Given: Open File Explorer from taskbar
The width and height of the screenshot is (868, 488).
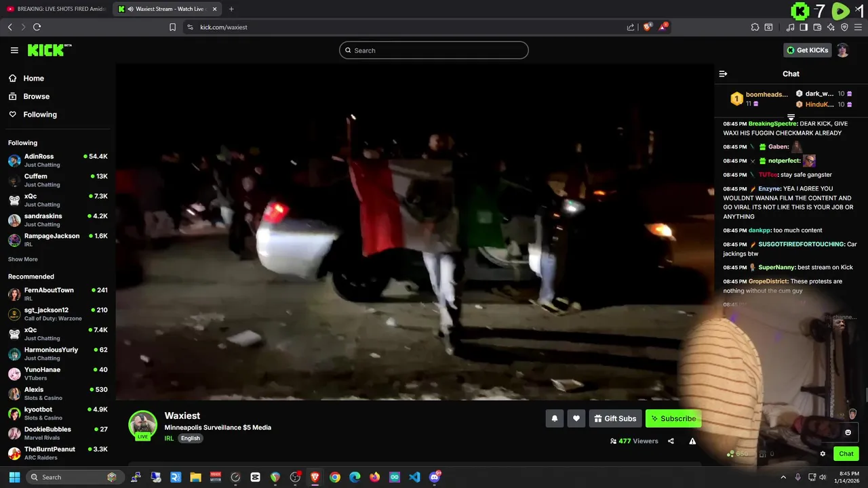Looking at the screenshot, I should (x=195, y=477).
